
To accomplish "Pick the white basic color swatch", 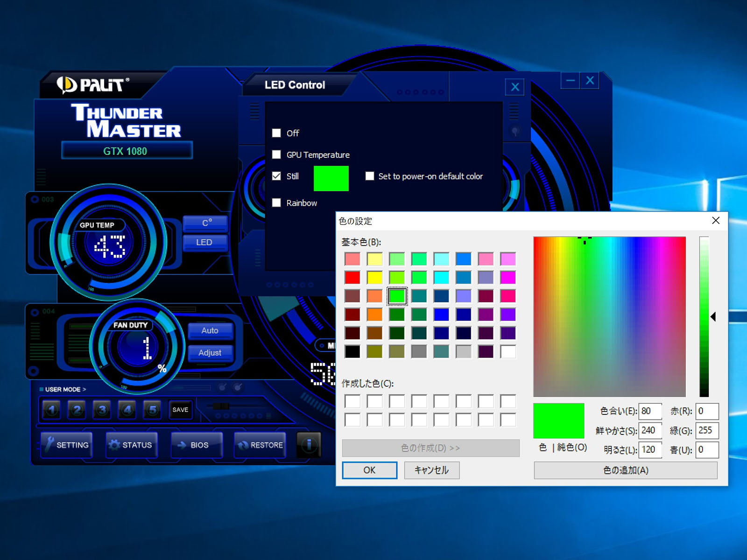I will tap(508, 351).
